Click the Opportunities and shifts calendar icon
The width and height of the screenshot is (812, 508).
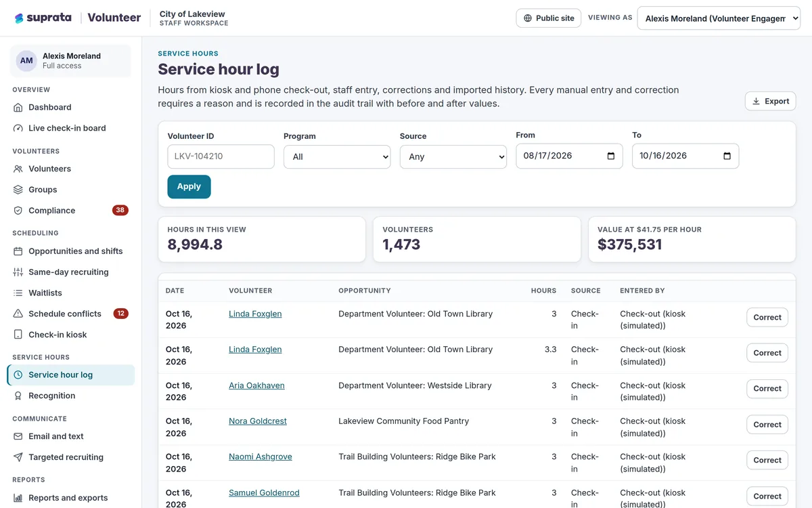(18, 251)
